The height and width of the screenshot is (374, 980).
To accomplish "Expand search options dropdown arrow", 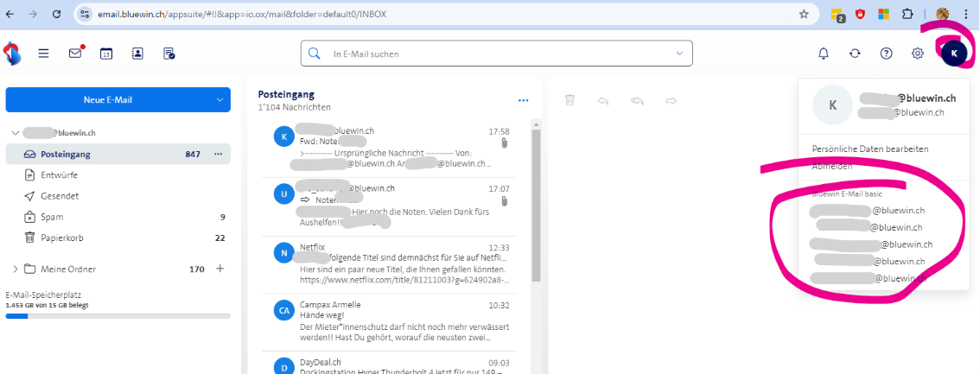I will pos(680,54).
